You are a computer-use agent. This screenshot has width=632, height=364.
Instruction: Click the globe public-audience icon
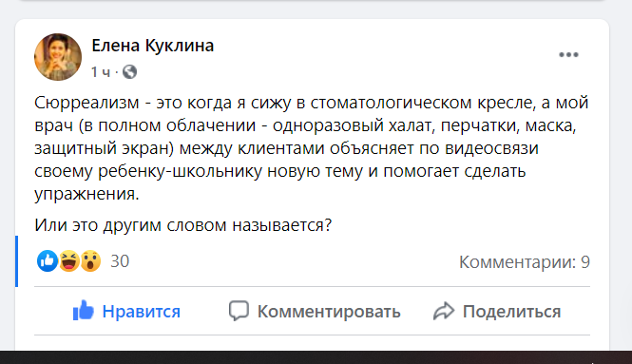click(130, 71)
